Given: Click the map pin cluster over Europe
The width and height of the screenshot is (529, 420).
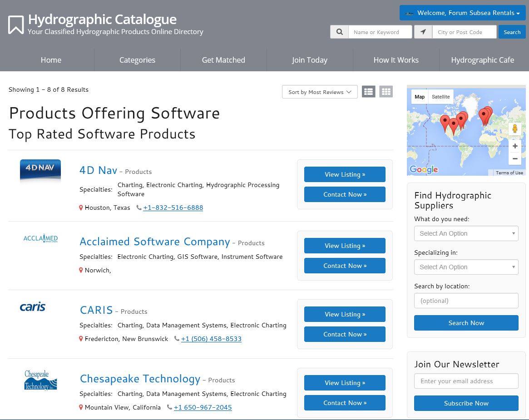Looking at the screenshot, I should (x=485, y=116).
